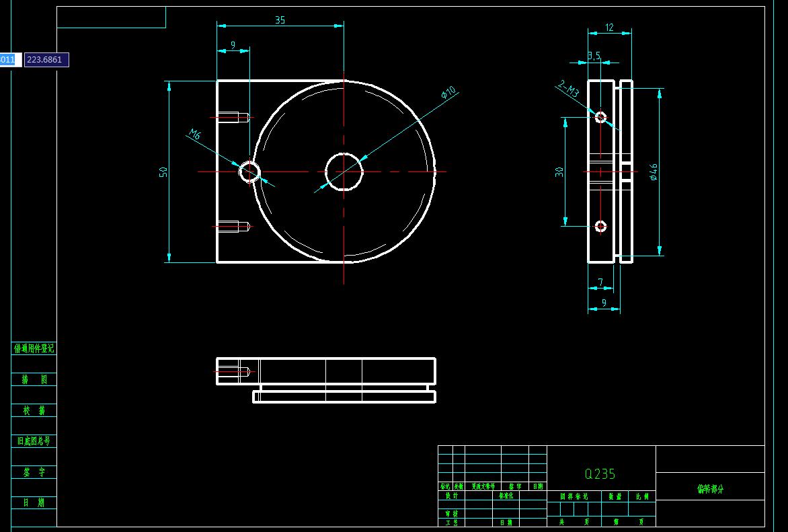Select the Φ46 diameter dimension text

(654, 172)
